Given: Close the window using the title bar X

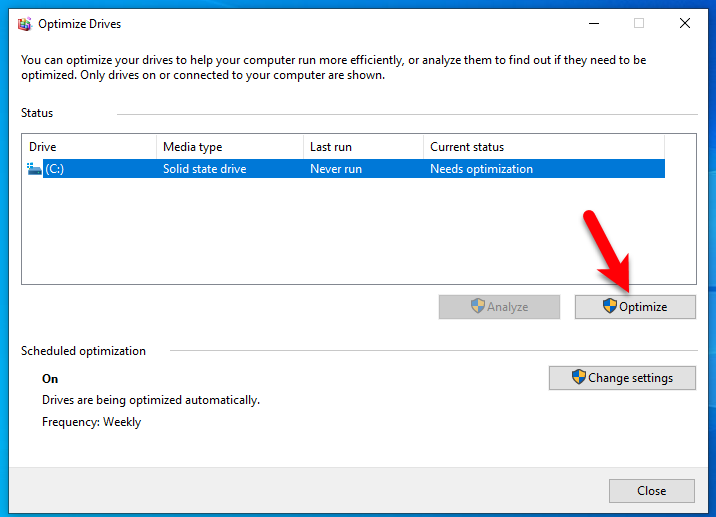Looking at the screenshot, I should (x=684, y=23).
